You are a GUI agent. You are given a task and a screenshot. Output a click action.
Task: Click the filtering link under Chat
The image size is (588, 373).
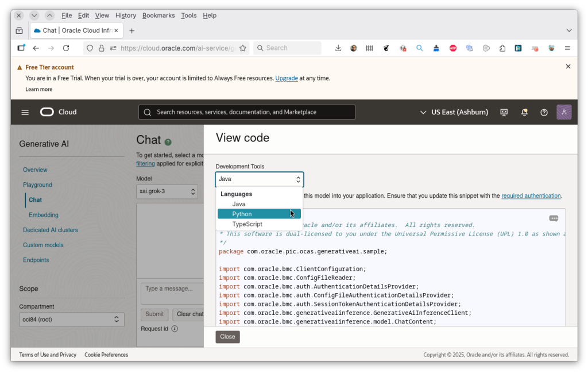click(x=145, y=164)
